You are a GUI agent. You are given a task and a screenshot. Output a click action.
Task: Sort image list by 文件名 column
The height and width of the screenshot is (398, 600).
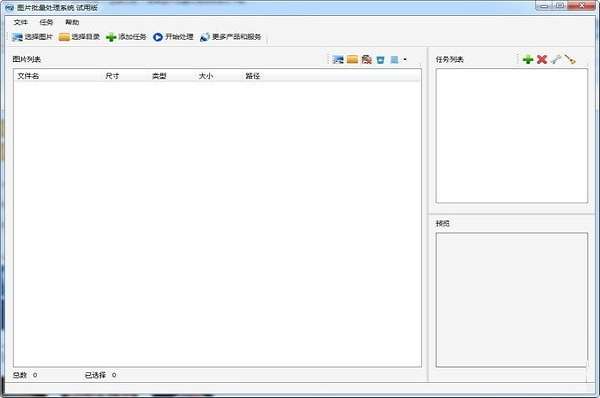28,76
